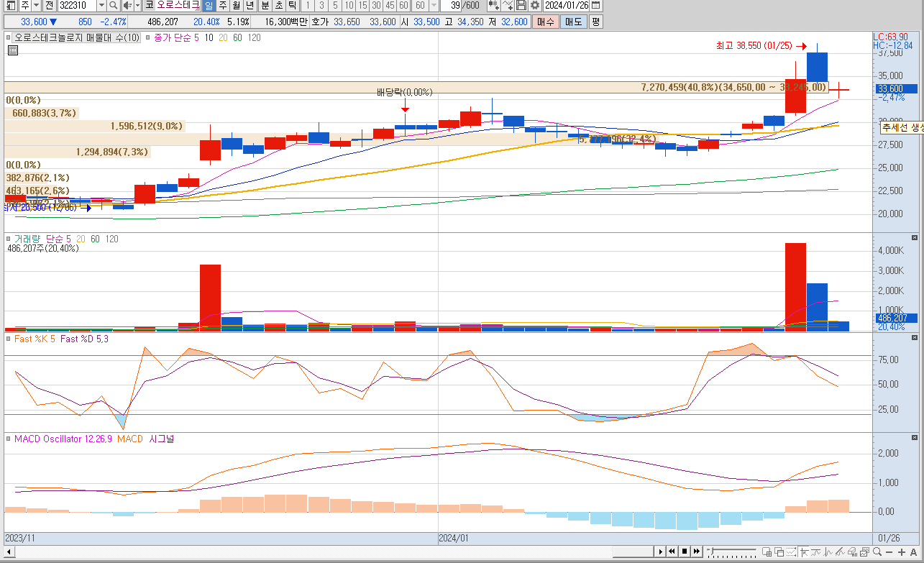This screenshot has height=563, width=924.
Task: Click the 매도 (sell) button
Action: click(573, 22)
